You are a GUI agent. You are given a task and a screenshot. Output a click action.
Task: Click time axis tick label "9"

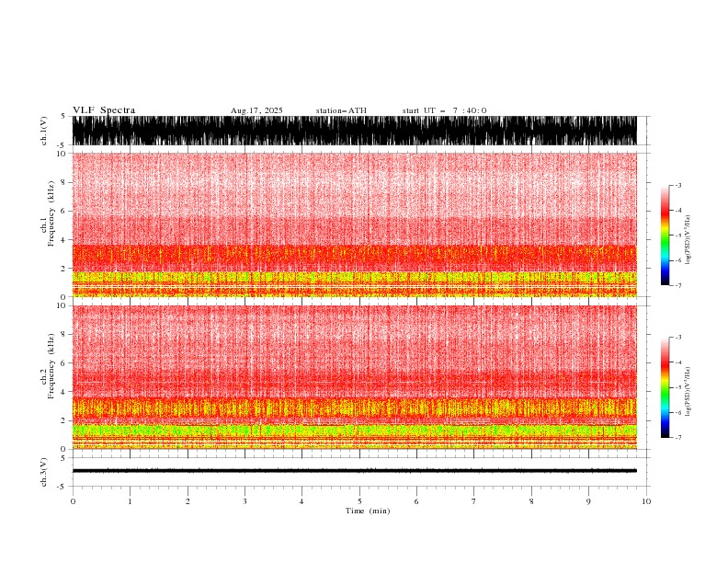(588, 501)
